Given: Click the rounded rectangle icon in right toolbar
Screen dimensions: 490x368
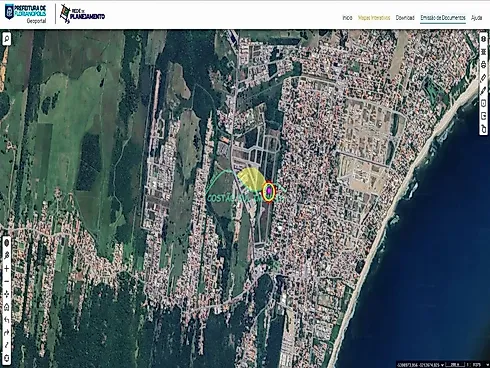Looking at the screenshot, I should pos(483,103).
